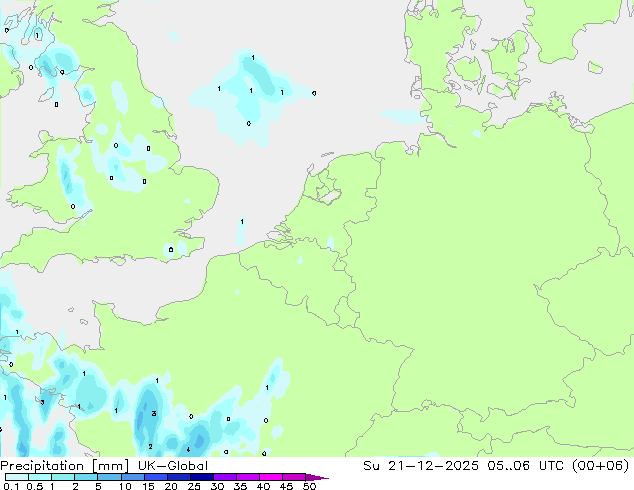Pick the 15–20 mm legend color box
Viewport: 634px width, 490px height.
click(155, 477)
